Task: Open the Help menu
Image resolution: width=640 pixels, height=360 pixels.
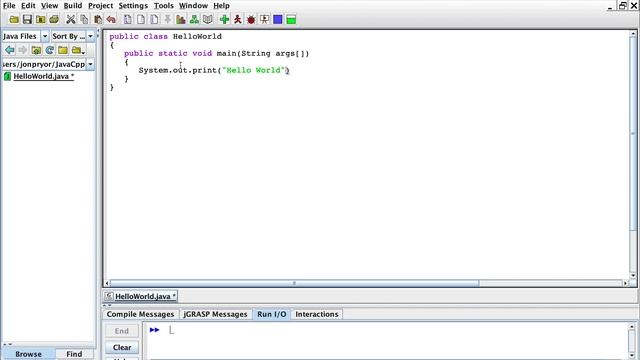Action: pos(221,6)
